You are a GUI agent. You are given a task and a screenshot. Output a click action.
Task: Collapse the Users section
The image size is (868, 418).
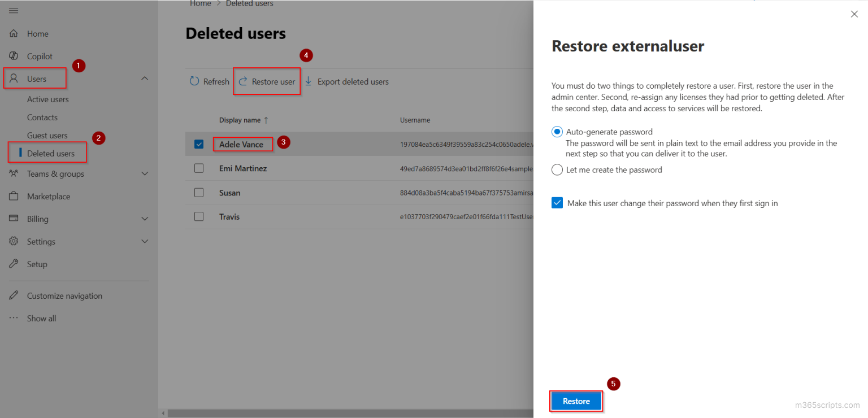[145, 78]
